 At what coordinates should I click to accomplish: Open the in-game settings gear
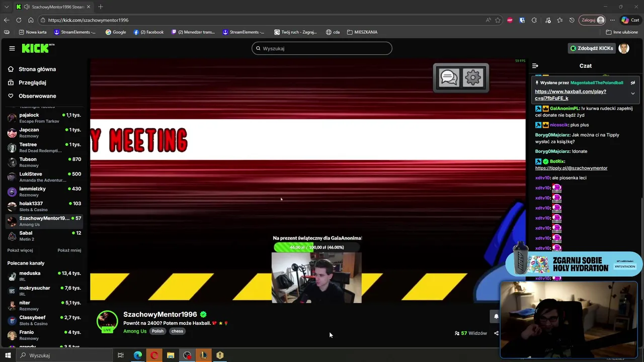(473, 77)
